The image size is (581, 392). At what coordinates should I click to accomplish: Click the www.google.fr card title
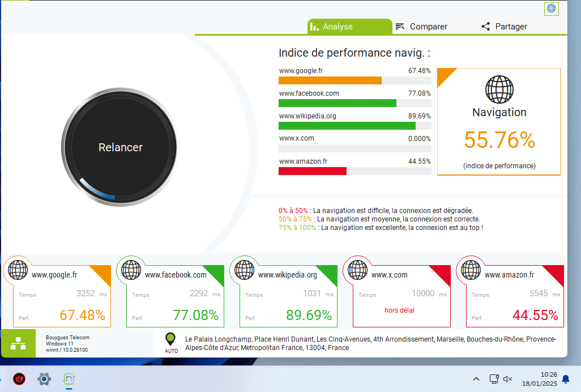tap(54, 275)
